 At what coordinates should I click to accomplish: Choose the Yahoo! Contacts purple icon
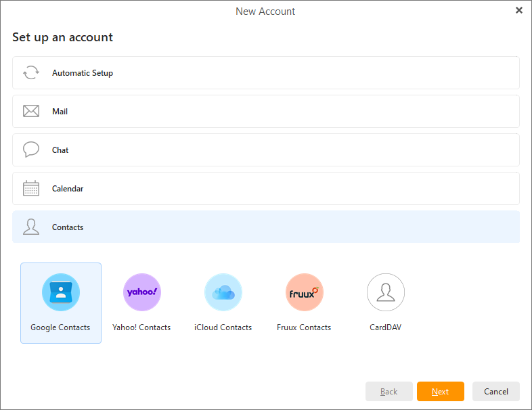141,292
